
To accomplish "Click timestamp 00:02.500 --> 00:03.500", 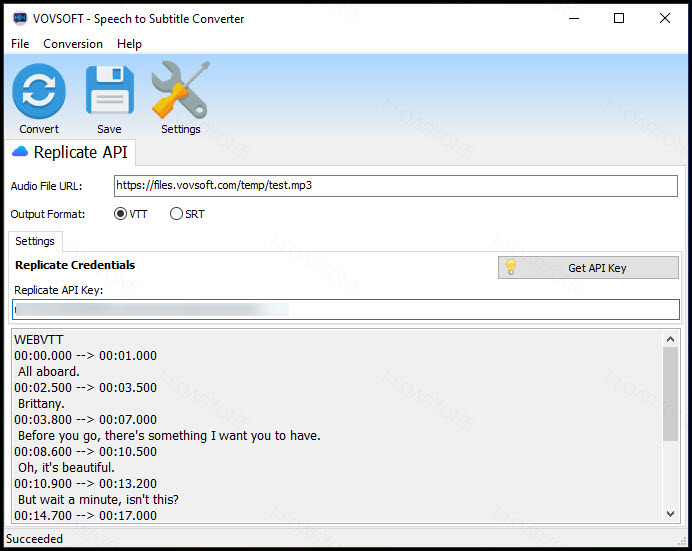I will tap(85, 388).
